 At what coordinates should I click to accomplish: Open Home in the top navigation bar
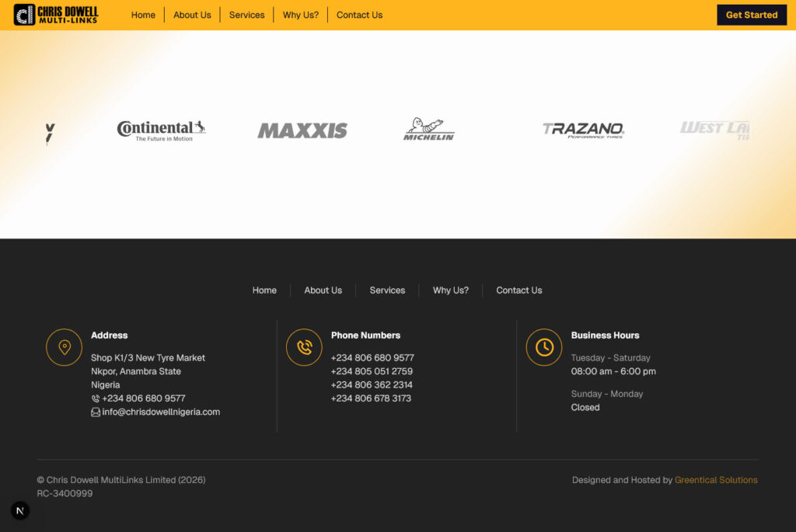(x=143, y=15)
